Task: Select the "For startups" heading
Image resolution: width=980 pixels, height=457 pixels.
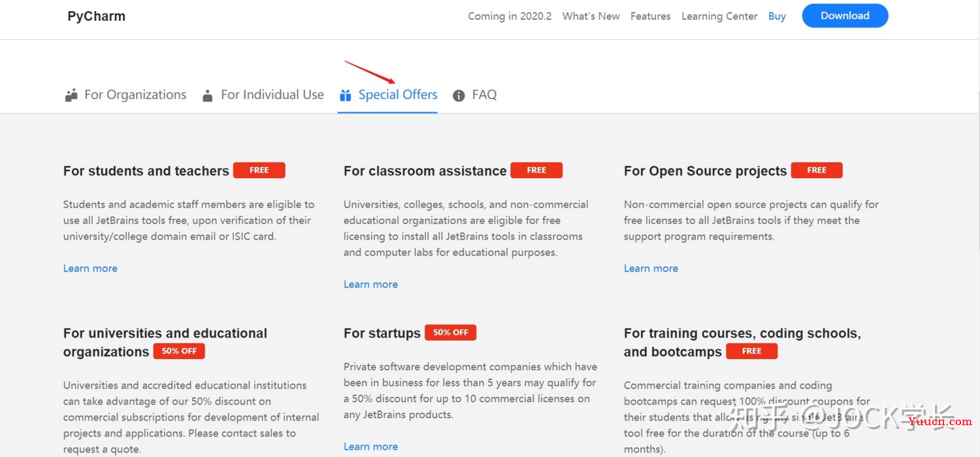Action: [x=382, y=334]
